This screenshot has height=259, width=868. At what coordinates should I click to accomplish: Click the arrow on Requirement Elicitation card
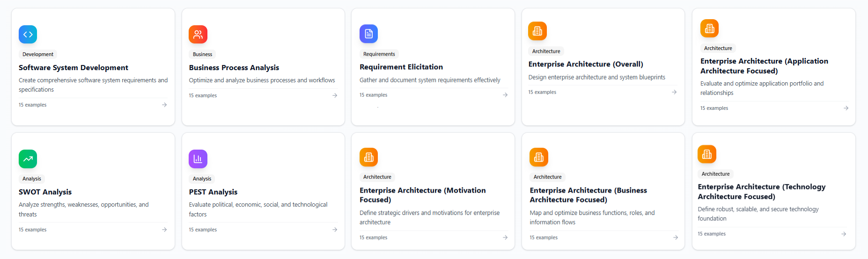505,95
